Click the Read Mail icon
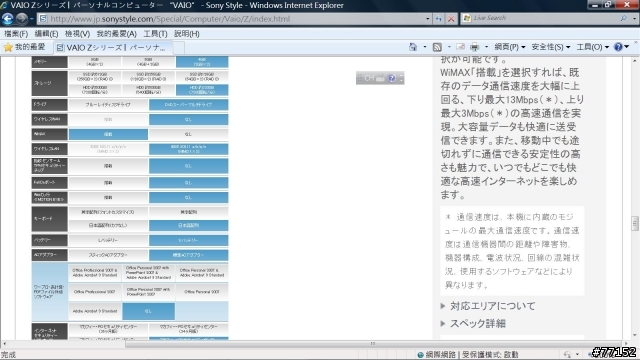This screenshot has height=360, width=640. point(460,47)
